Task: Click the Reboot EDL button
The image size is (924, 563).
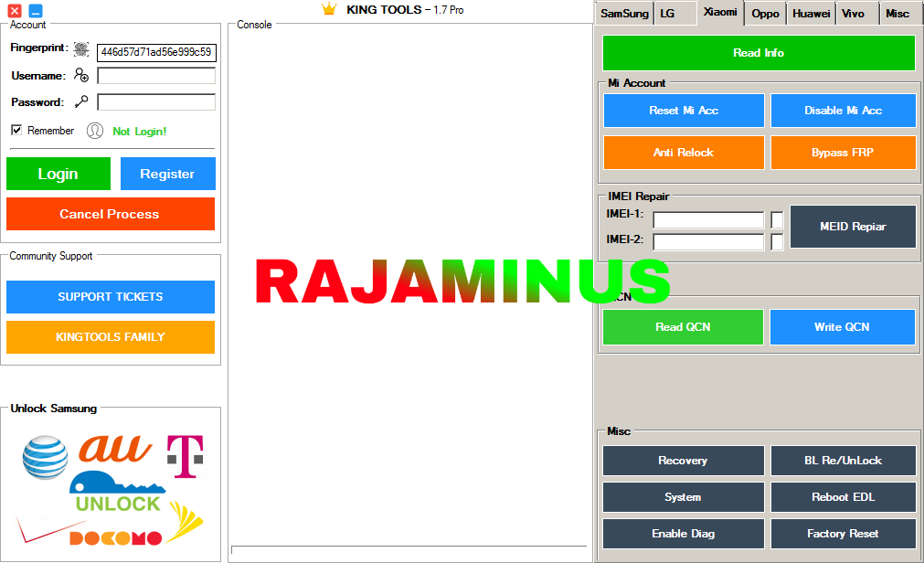Action: [844, 497]
